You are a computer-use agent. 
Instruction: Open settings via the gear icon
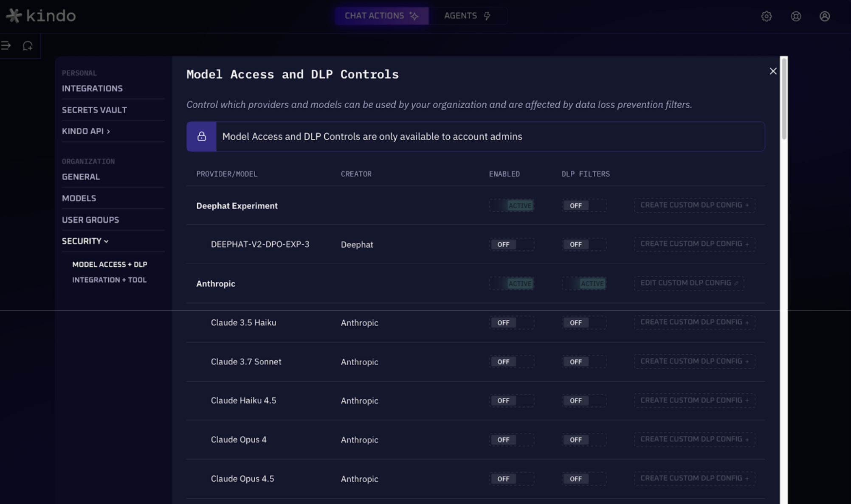[x=766, y=16]
